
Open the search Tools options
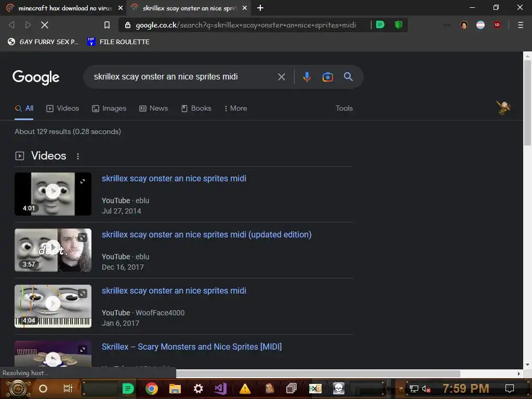(344, 108)
